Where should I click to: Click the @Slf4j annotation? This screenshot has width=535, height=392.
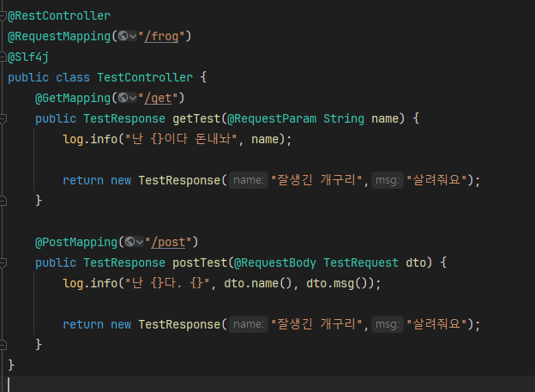[x=28, y=57]
